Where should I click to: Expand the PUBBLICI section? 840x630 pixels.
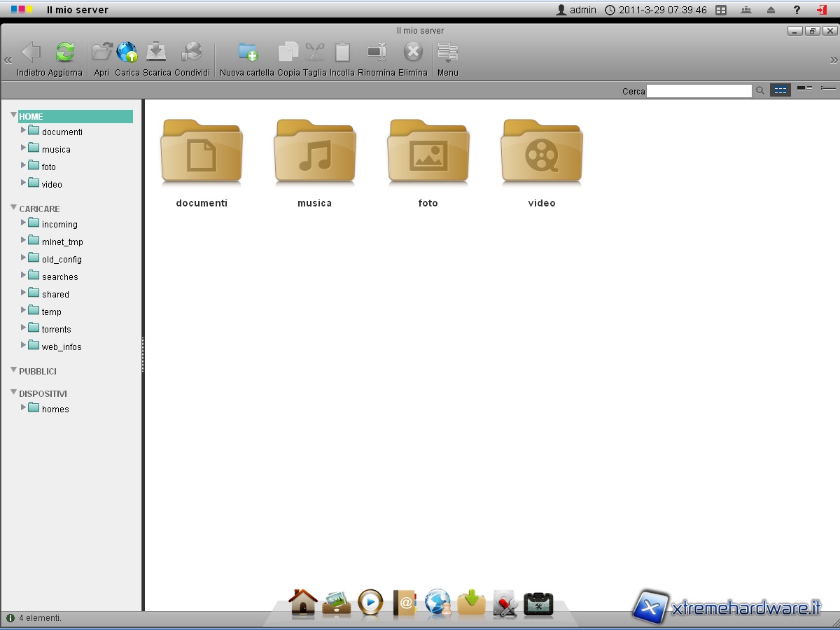pyautogui.click(x=13, y=370)
